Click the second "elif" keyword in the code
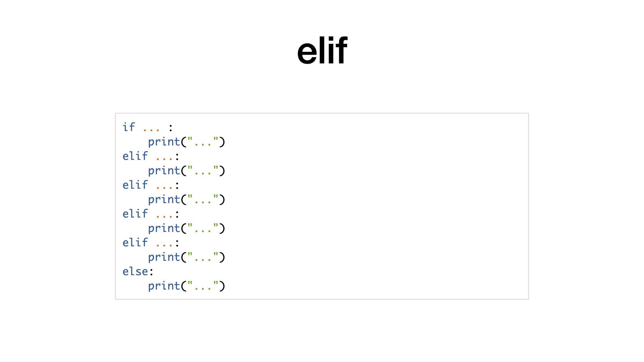This screenshot has width=644, height=362. coord(135,185)
